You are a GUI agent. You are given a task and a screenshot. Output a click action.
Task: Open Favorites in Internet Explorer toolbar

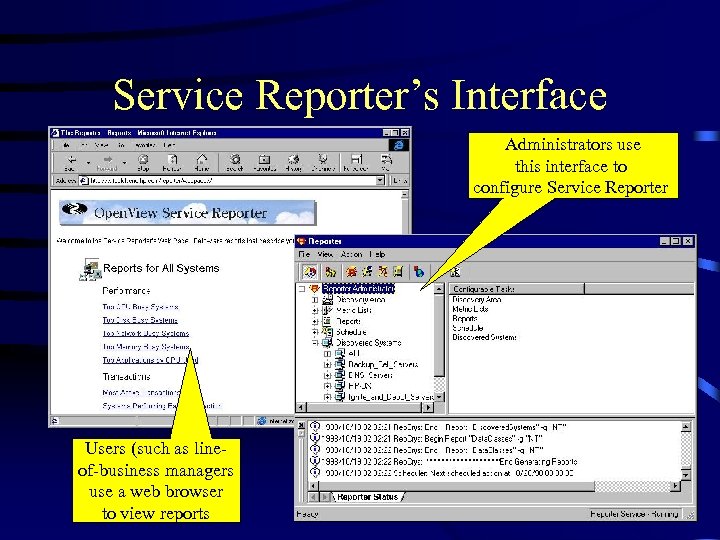[264, 163]
